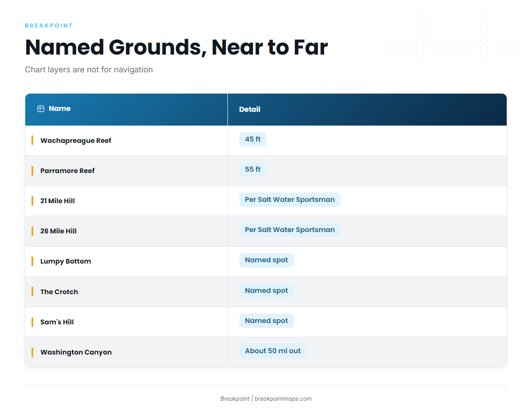Click Per Salt Water Sportsman in 26 Mile Hill row
The width and height of the screenshot is (532, 414).
click(290, 230)
